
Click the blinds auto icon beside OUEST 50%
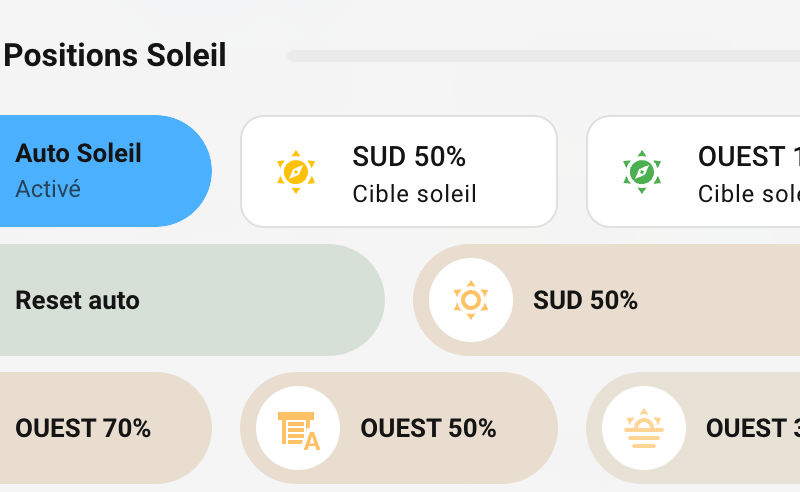click(x=298, y=428)
